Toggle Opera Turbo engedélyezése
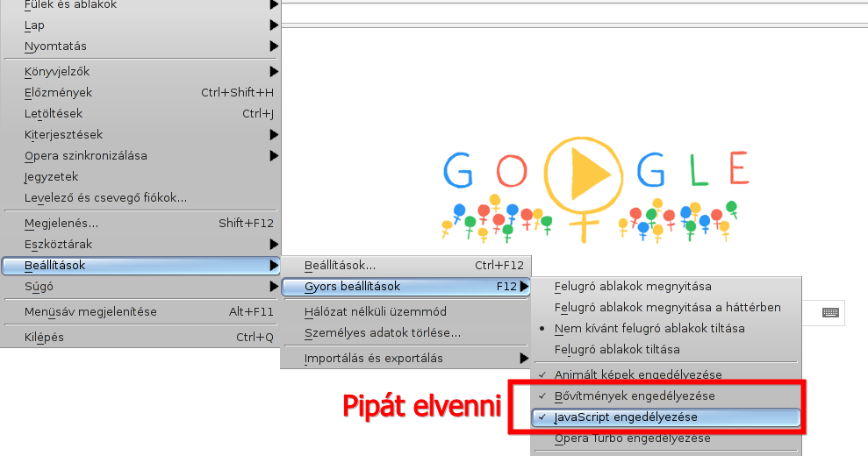 click(666, 438)
